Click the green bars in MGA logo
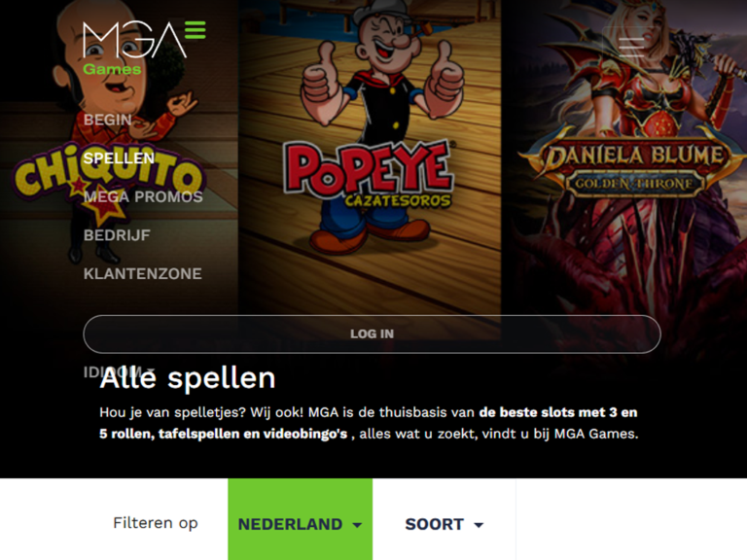This screenshot has width=747, height=560. click(x=196, y=29)
